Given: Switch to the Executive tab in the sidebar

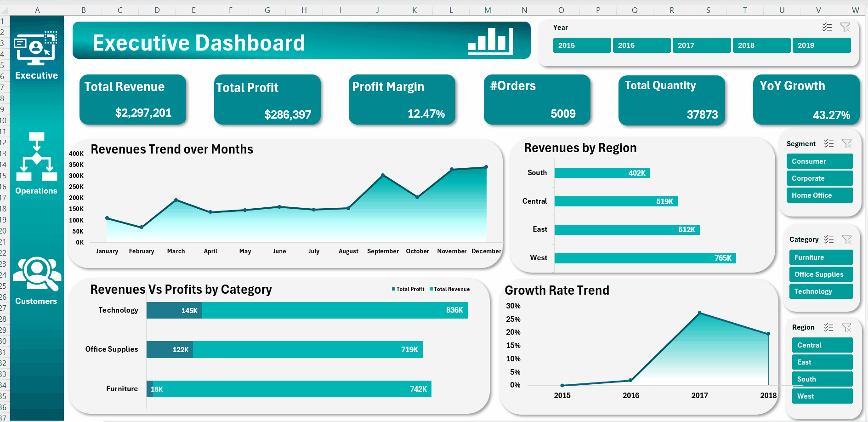Looking at the screenshot, I should (37, 51).
